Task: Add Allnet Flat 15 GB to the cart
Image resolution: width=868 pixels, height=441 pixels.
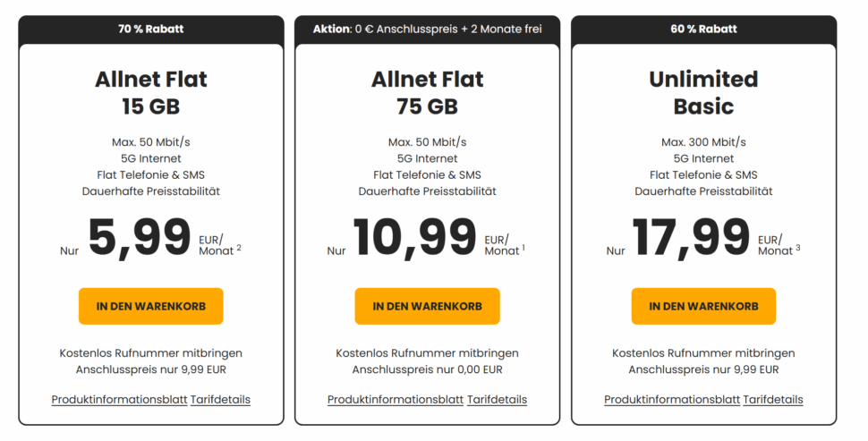Action: 150,306
